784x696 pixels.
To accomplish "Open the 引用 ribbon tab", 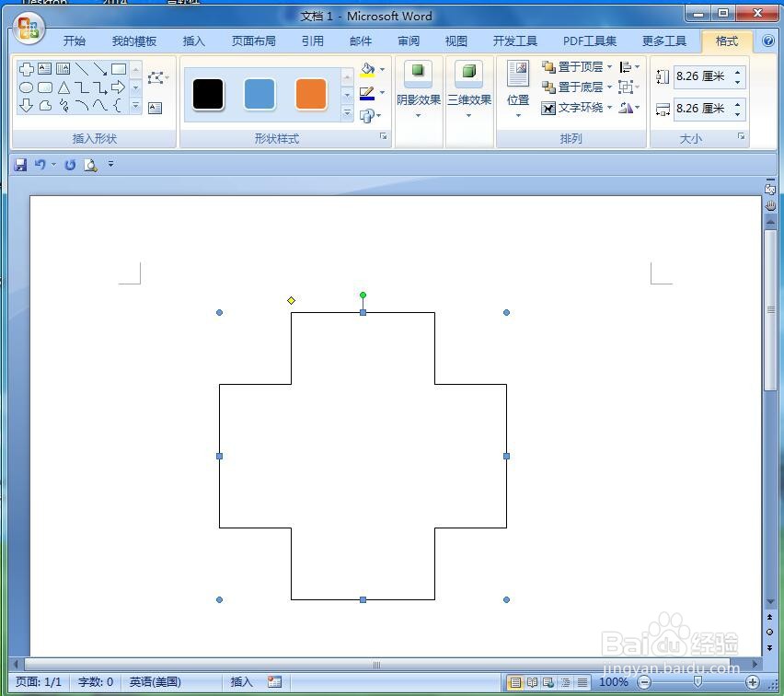I will (313, 41).
